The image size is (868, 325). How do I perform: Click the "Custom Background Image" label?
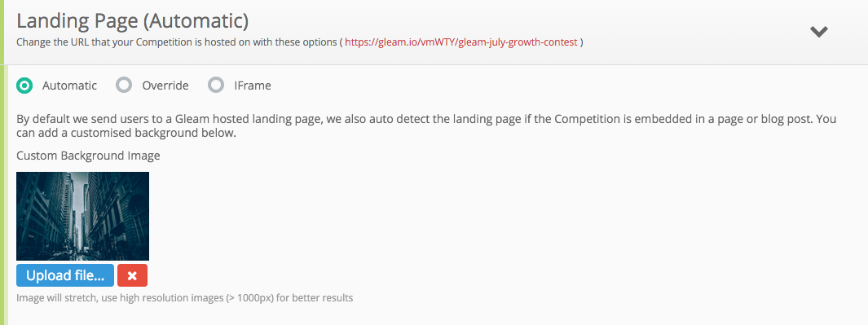click(89, 156)
